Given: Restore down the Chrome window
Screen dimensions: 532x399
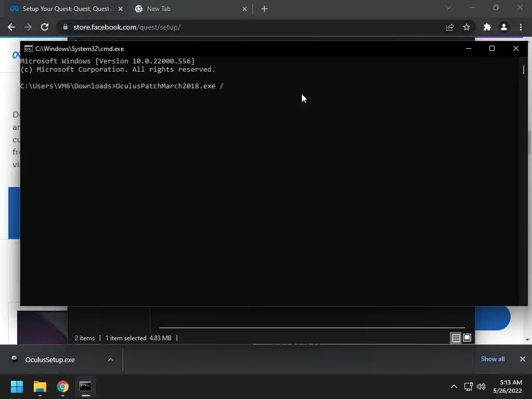Looking at the screenshot, I should 496,7.
